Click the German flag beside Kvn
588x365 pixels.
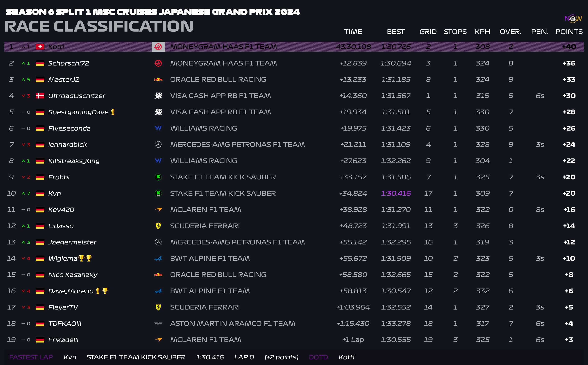(40, 193)
